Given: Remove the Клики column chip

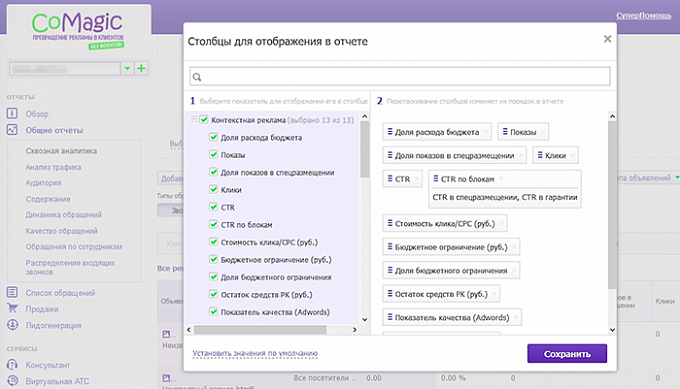Looking at the screenshot, I should 572,155.
